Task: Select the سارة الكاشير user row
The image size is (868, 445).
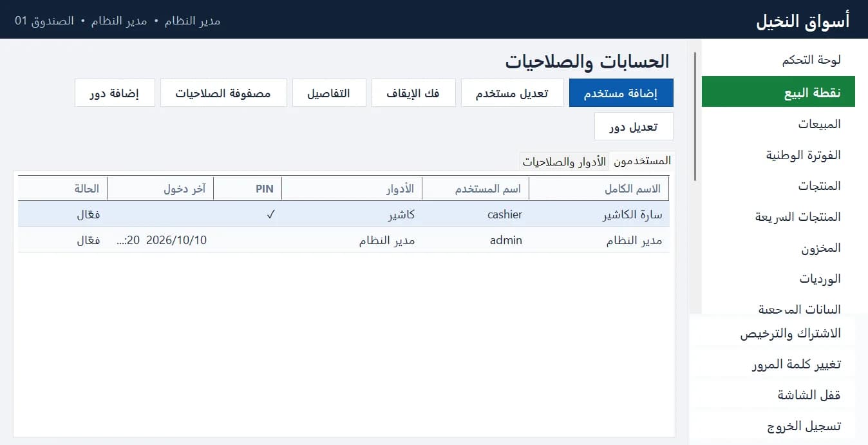Action: (x=344, y=214)
